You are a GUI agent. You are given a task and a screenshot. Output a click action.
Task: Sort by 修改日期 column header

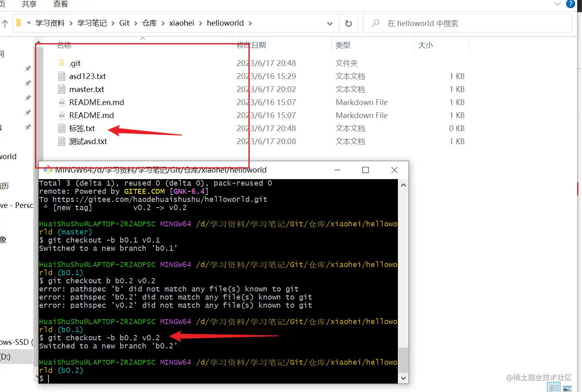click(x=251, y=45)
